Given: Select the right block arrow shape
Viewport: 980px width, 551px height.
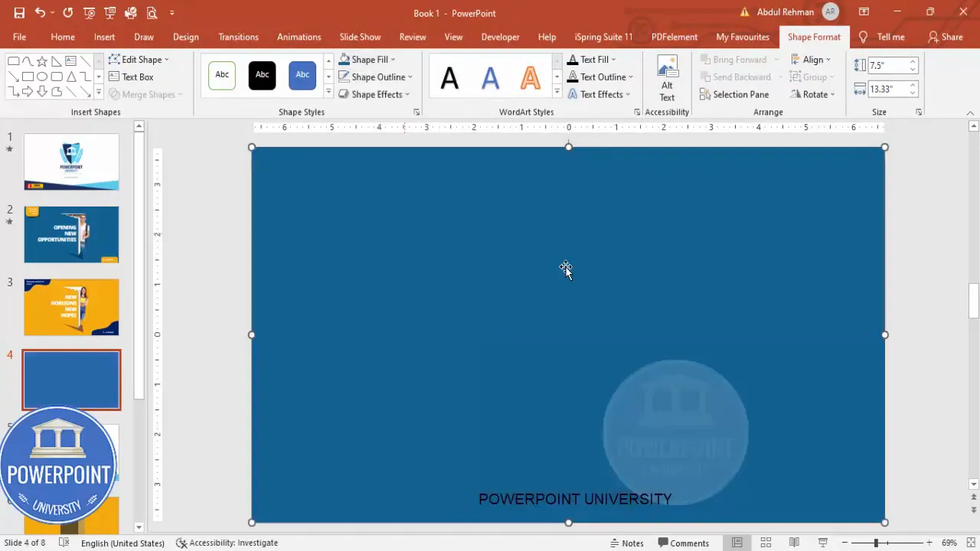Looking at the screenshot, I should (x=28, y=92).
